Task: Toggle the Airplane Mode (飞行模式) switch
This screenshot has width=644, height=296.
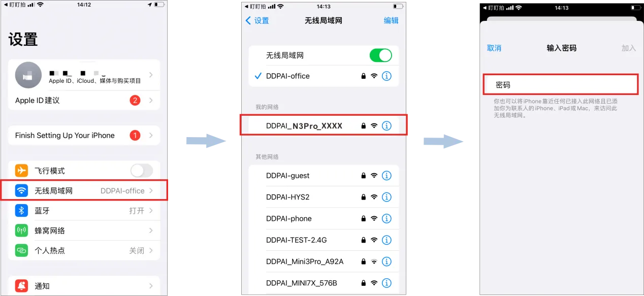Action: tap(141, 171)
